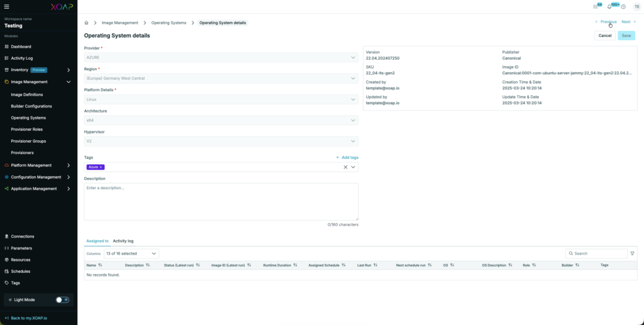Go to the Next operating system
The width and height of the screenshot is (644, 325).
(628, 22)
